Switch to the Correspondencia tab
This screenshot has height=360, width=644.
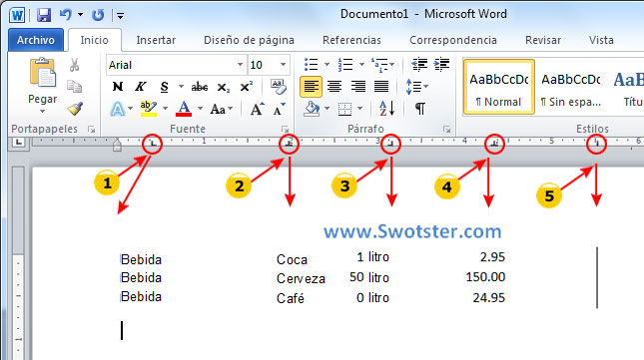click(453, 40)
